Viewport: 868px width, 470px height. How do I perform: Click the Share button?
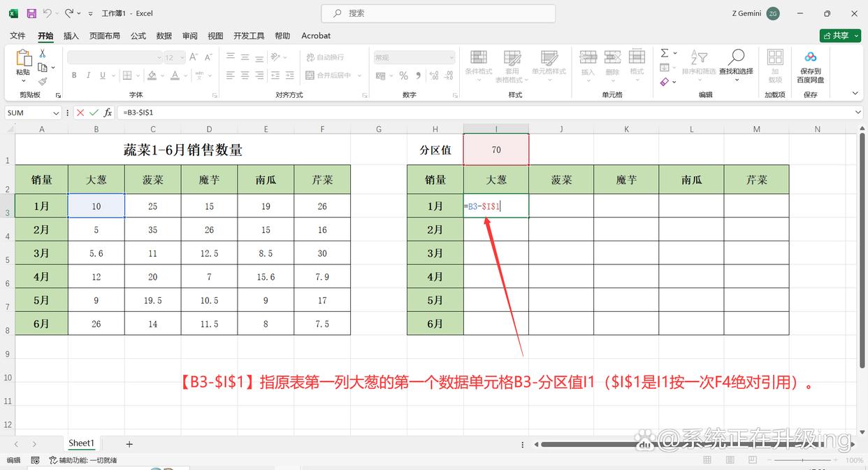coord(840,36)
